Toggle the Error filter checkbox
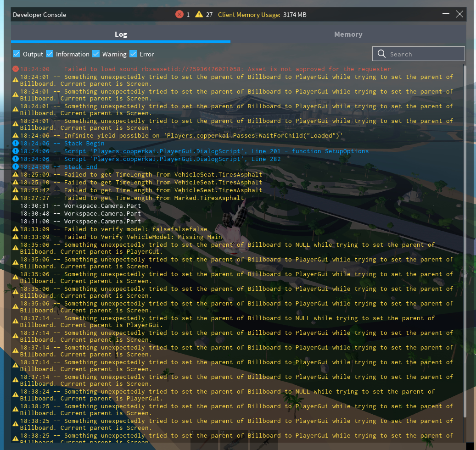The image size is (476, 450). 133,54
